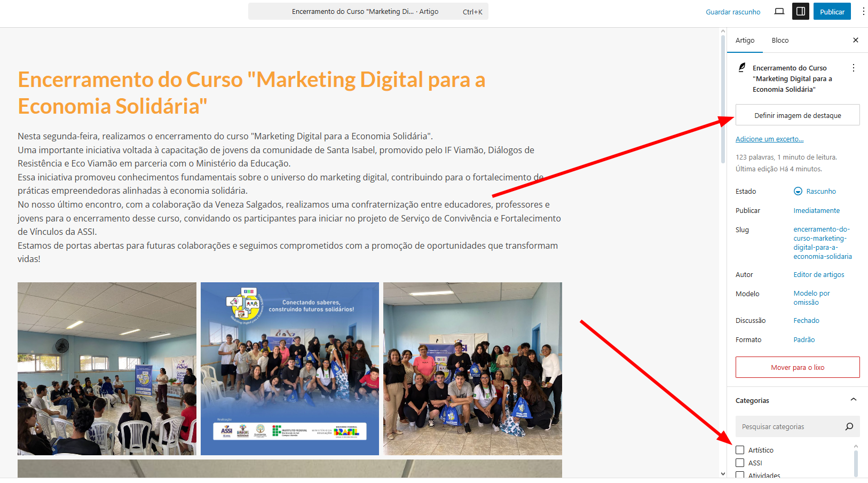Click the Pesquisar categorias input field
868x483 pixels.
tap(787, 426)
